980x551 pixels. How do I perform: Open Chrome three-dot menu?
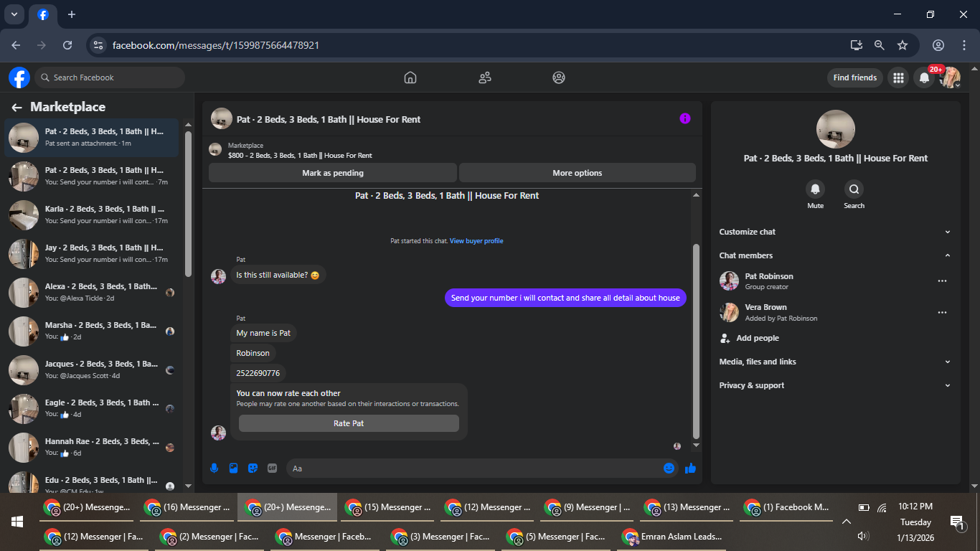963,44
